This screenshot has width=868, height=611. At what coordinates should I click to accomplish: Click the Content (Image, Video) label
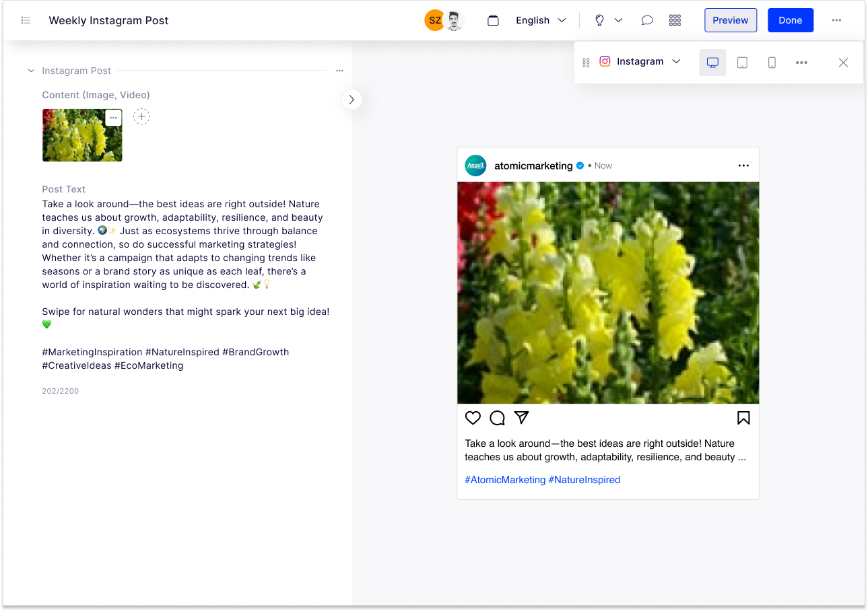[96, 95]
